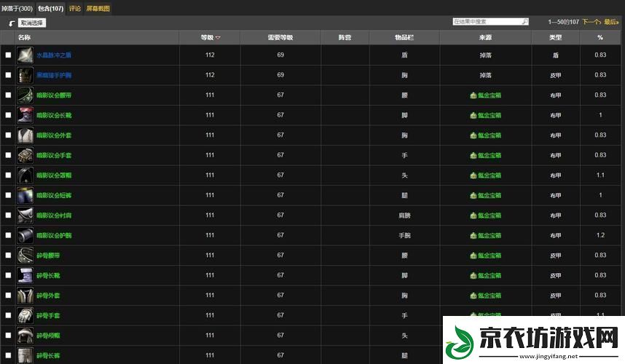Select the 暗影议会罩帽 row checkbox
Screen dimensions: 625x364
tap(8, 175)
